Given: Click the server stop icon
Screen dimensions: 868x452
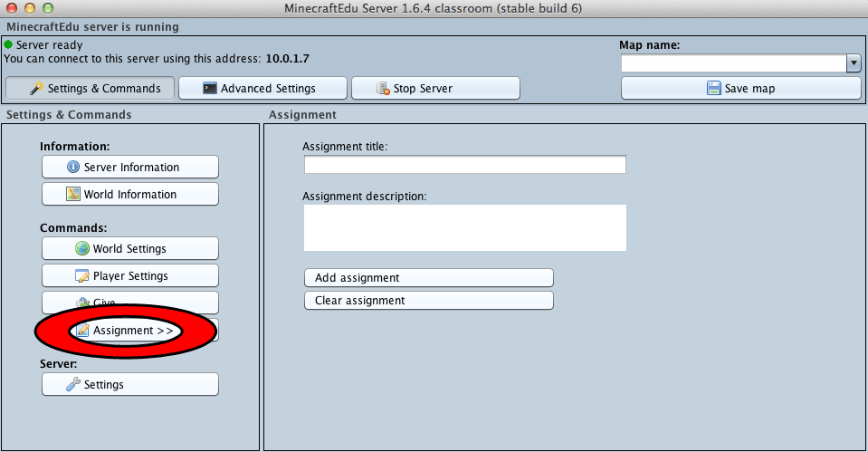Looking at the screenshot, I should point(383,88).
